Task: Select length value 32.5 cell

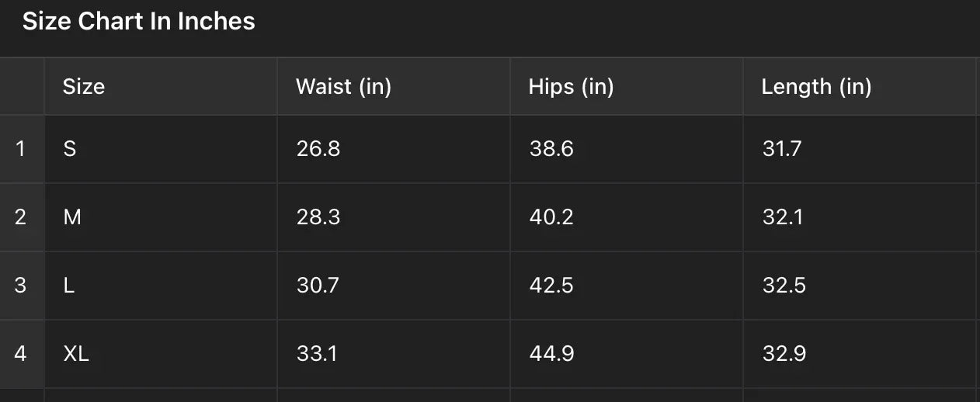Action: [784, 285]
